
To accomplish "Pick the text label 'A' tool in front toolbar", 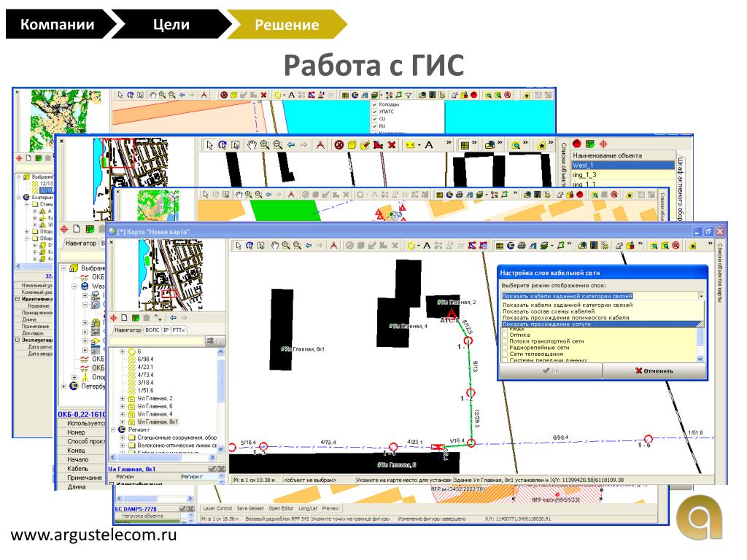I will pos(427,246).
